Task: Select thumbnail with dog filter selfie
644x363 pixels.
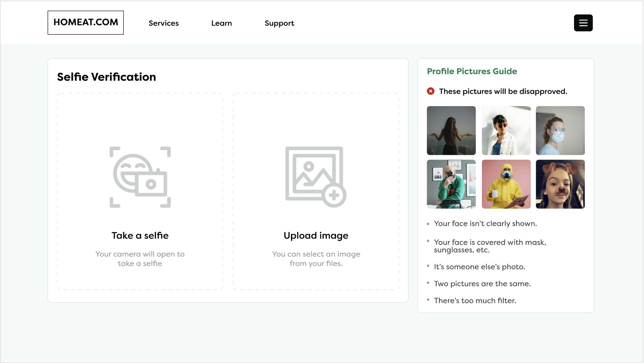Action: pos(560,184)
